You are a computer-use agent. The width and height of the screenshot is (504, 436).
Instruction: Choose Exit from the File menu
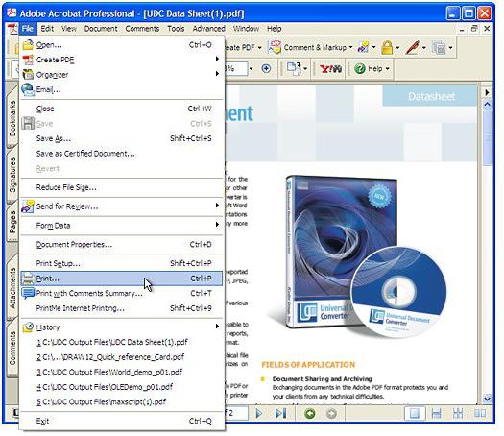point(122,421)
